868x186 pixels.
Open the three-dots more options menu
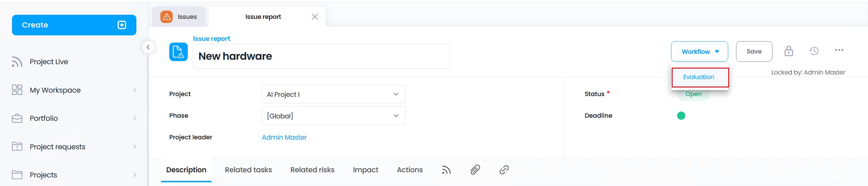coord(839,50)
